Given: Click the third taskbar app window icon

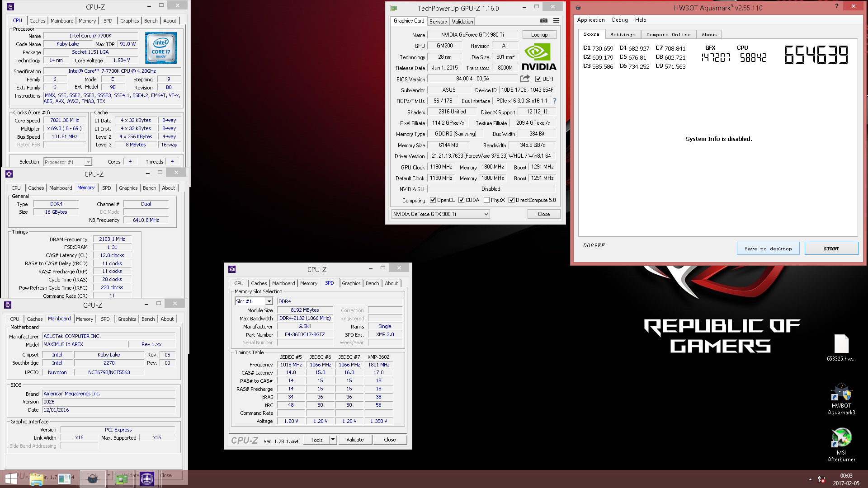Looking at the screenshot, I should [x=64, y=479].
